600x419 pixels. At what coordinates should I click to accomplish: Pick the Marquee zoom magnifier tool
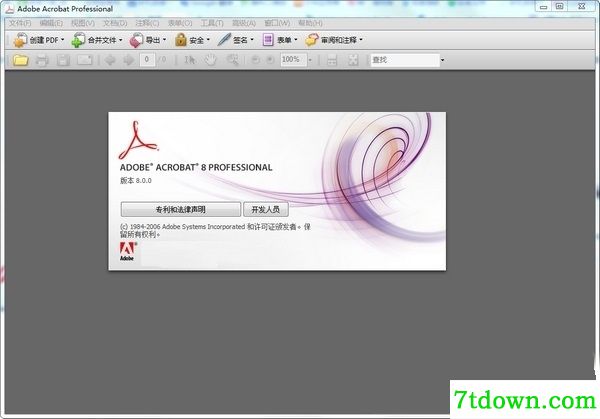pyautogui.click(x=232, y=60)
